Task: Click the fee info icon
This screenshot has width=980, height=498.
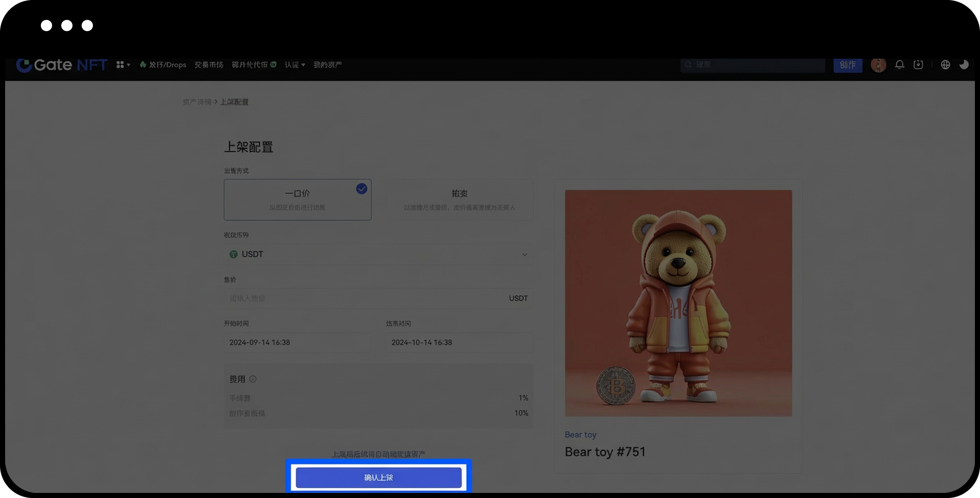Action: click(x=253, y=379)
